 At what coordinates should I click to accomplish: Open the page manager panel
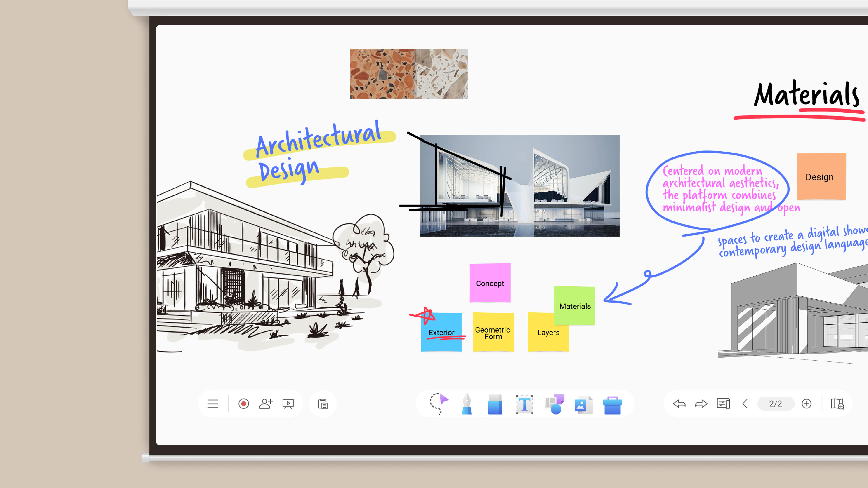[x=723, y=404]
